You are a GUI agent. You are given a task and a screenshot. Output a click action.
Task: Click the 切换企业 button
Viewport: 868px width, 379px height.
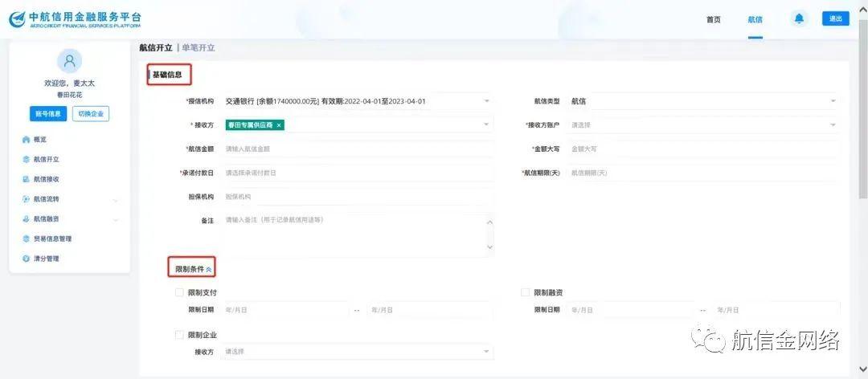pos(91,114)
